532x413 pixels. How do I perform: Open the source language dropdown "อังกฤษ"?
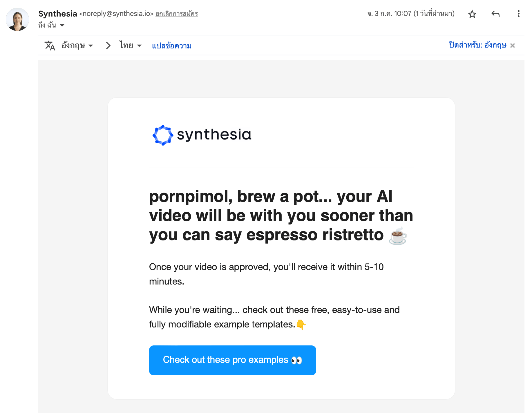(77, 46)
